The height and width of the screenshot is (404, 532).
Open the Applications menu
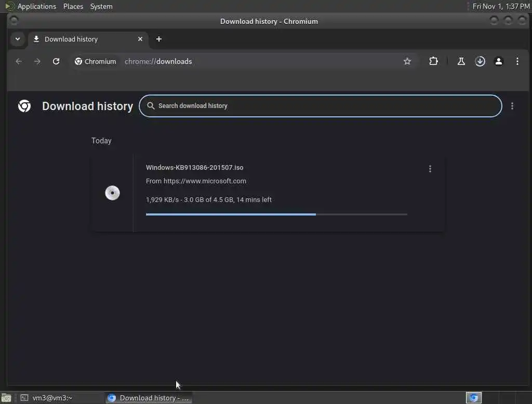tap(37, 6)
